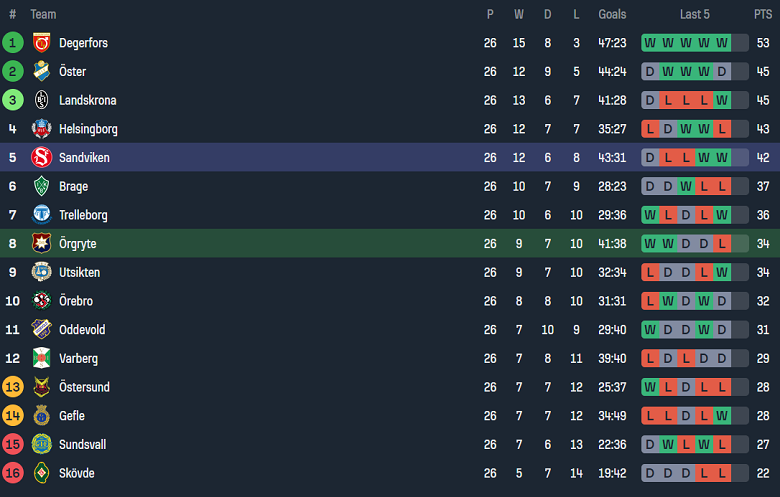Open the Örebro team name link
This screenshot has width=780, height=497.
[77, 301]
